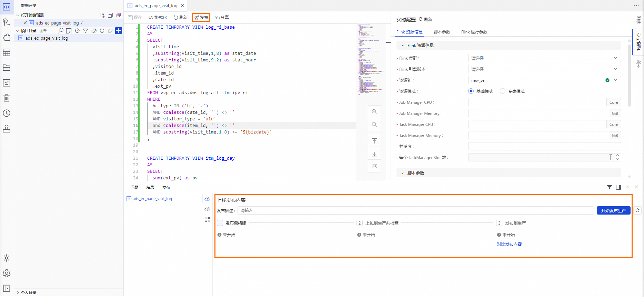Click the refresh icon next to 开始发布生产
This screenshot has height=297, width=644.
(x=637, y=210)
